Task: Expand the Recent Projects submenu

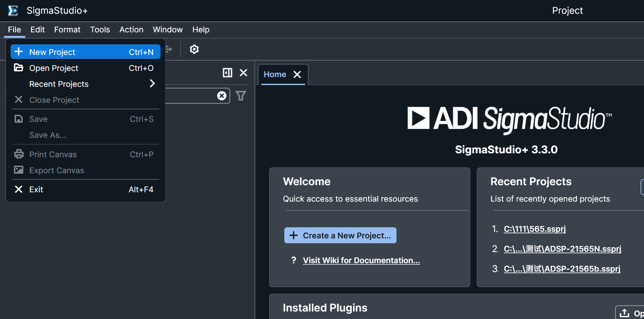Action: (86, 84)
